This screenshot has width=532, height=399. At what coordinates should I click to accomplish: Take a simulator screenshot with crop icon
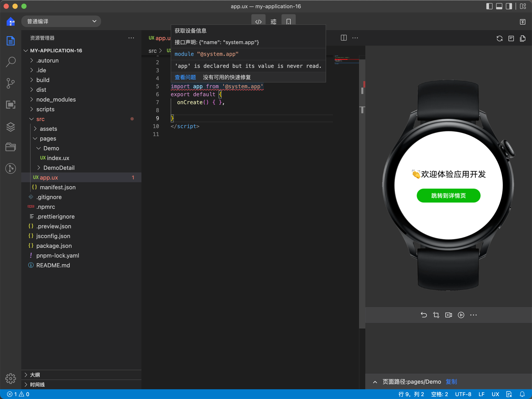click(x=436, y=315)
